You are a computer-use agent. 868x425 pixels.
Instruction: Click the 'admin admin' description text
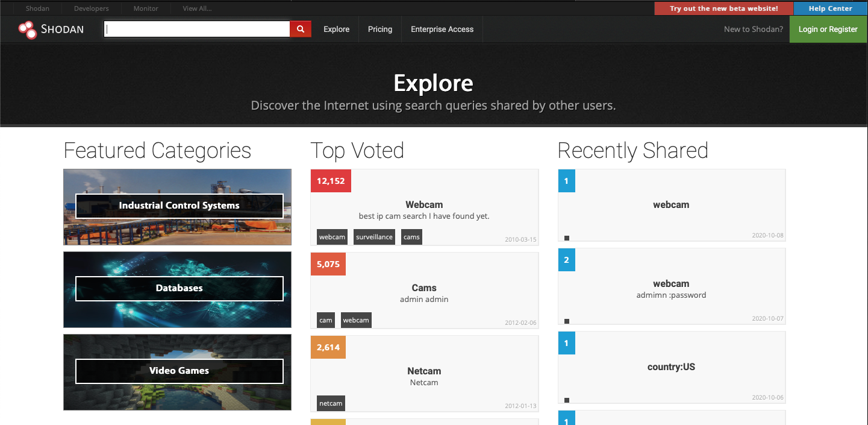[424, 299]
